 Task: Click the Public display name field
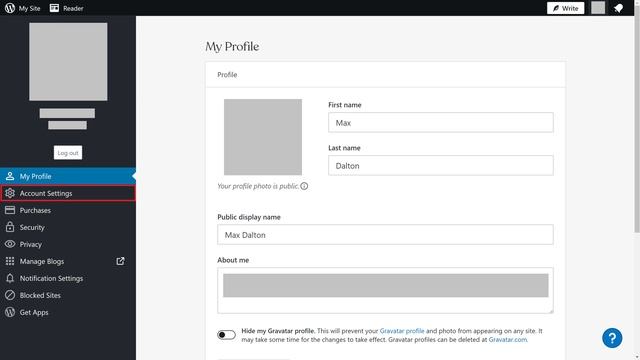click(x=385, y=235)
